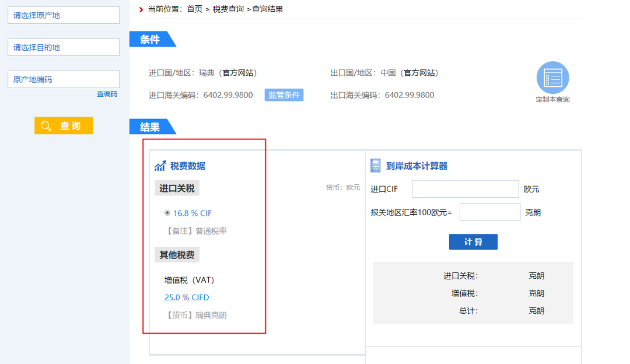Click the magnifier icon in the 查询 button
630x364 pixels.
point(46,126)
